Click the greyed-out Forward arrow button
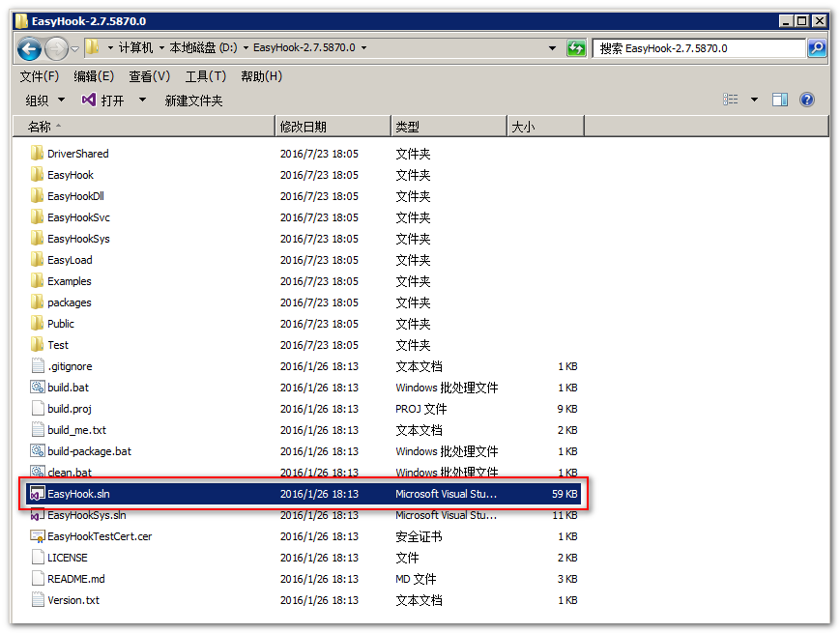Screen dimensions: 840x633 [56, 48]
